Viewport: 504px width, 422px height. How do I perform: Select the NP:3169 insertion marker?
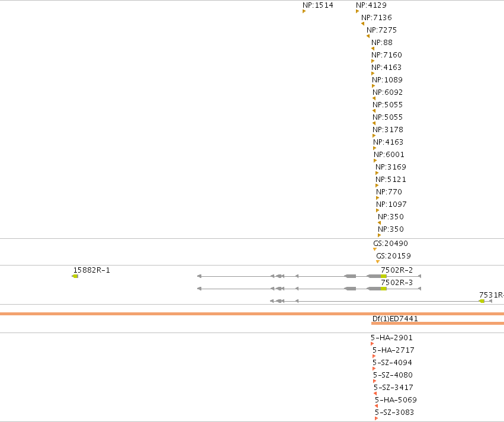(377, 173)
